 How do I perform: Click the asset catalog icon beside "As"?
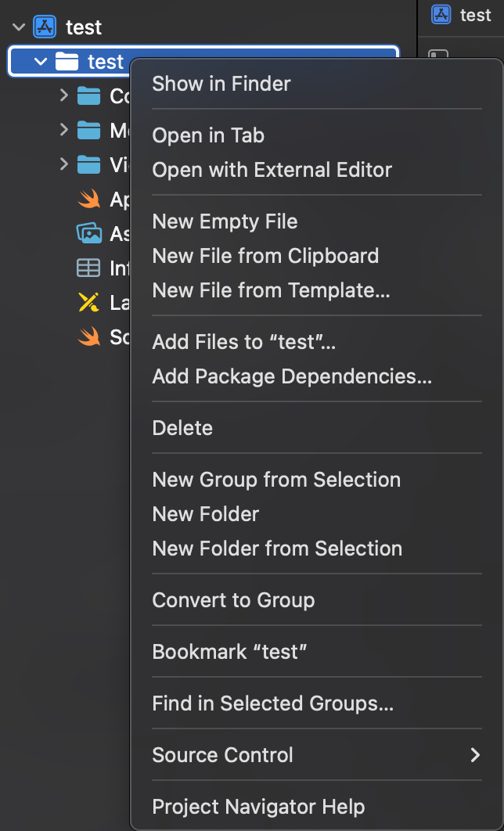pyautogui.click(x=89, y=234)
